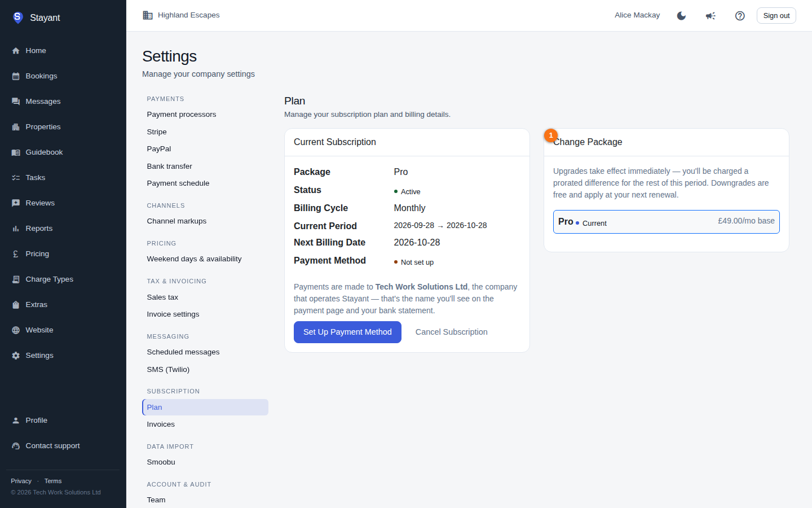Click the Properties building icon in sidebar
The image size is (812, 508).
[x=16, y=127]
